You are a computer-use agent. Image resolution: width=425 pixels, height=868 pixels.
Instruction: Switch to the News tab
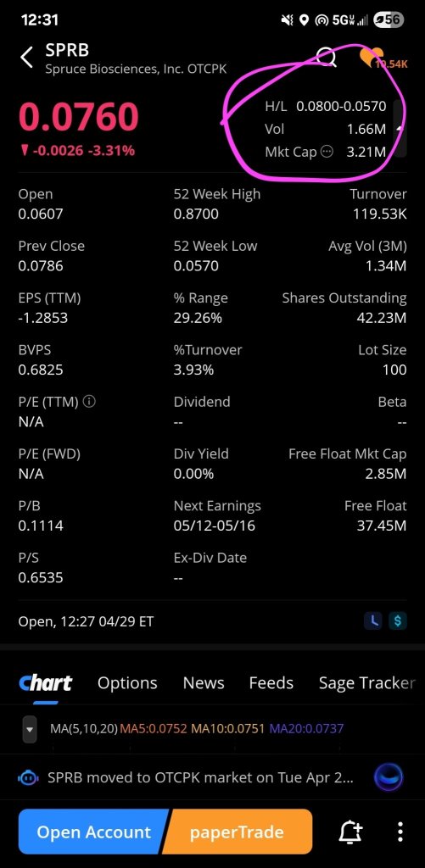coord(204,683)
